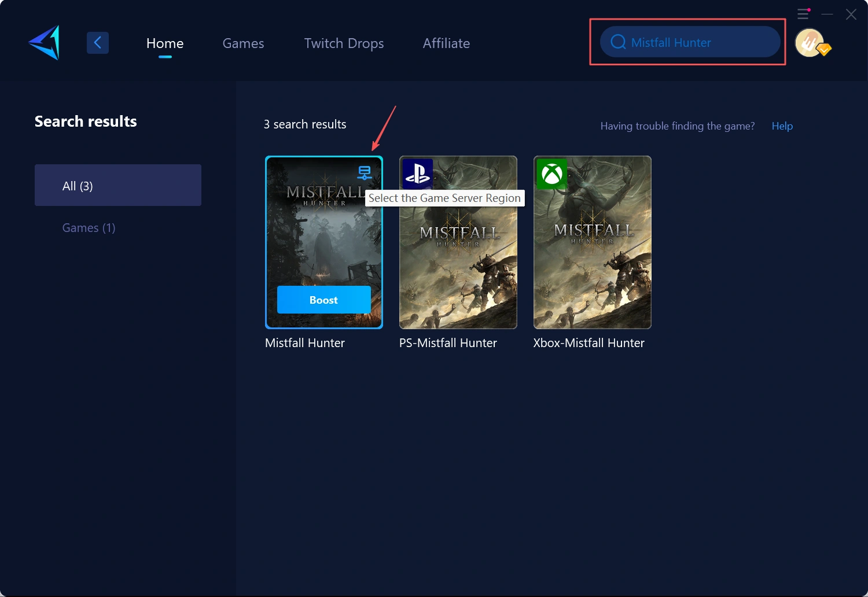Click the Mistfall Hunter search field
Screen dimensions: 868x597
(690, 42)
